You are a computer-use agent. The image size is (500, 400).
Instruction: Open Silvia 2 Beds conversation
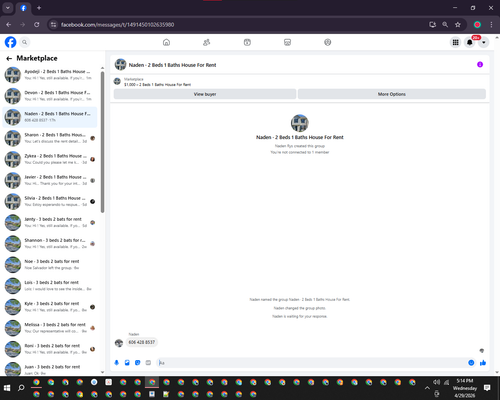50,201
